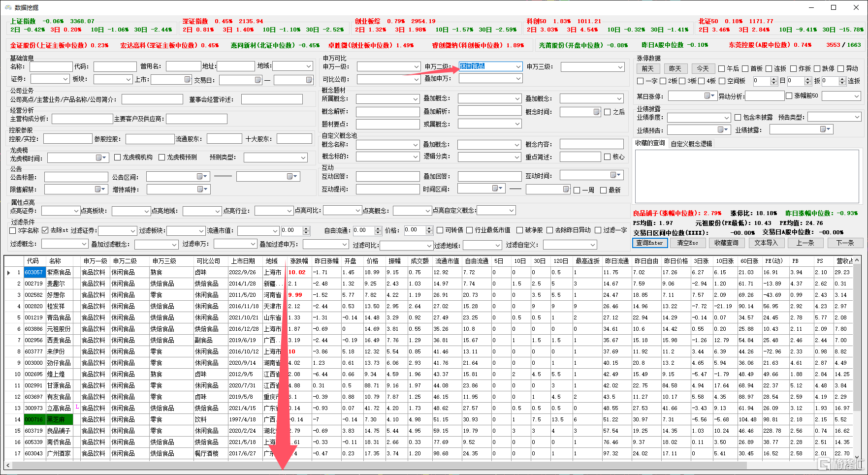Image resolution: width=868 pixels, height=475 pixels.
Task: Enable the 炸板 checkbox
Action: (x=793, y=69)
